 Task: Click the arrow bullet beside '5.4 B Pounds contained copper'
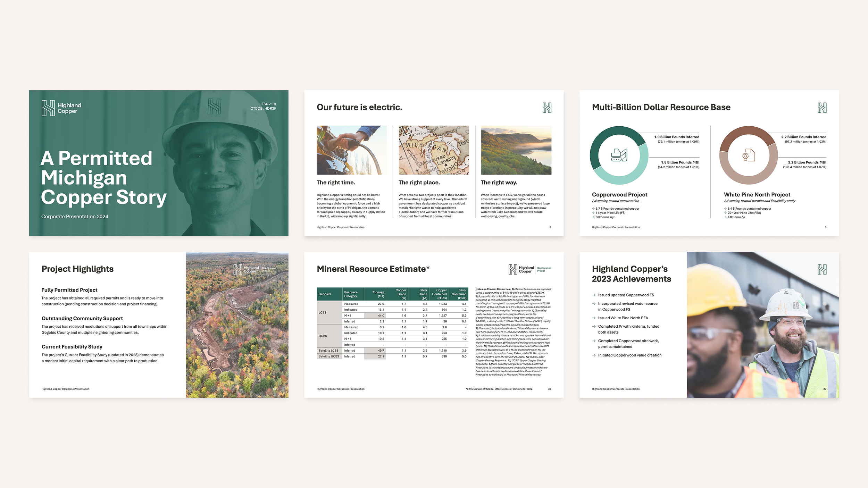pos(725,209)
